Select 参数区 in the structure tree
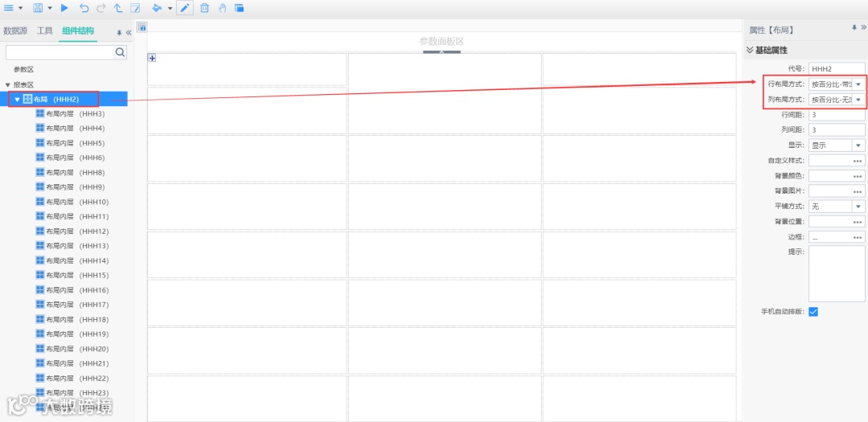This screenshot has width=868, height=422. (24, 70)
